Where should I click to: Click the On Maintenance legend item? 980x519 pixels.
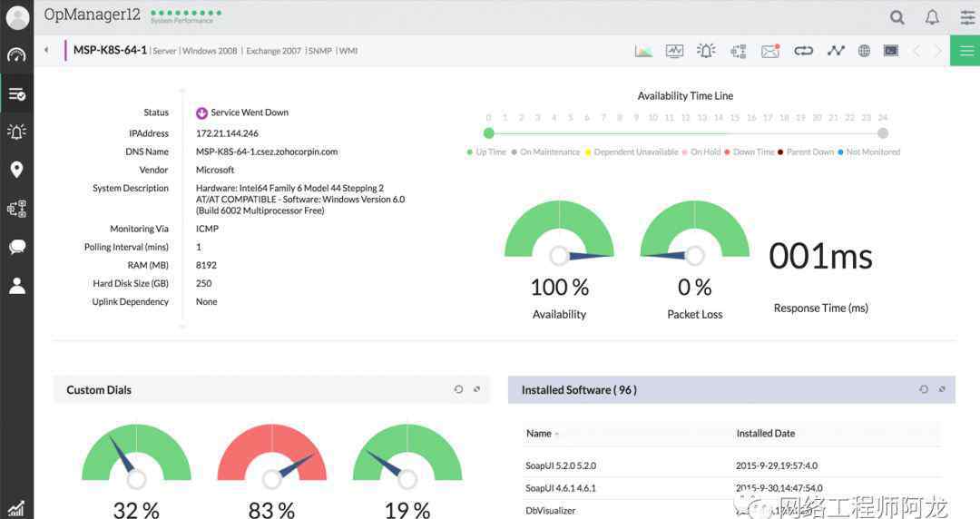tap(545, 152)
